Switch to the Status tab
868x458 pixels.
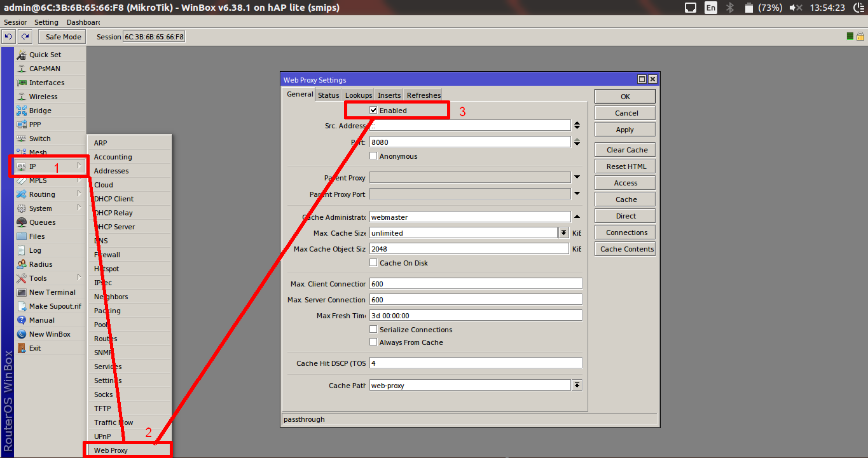(x=329, y=95)
